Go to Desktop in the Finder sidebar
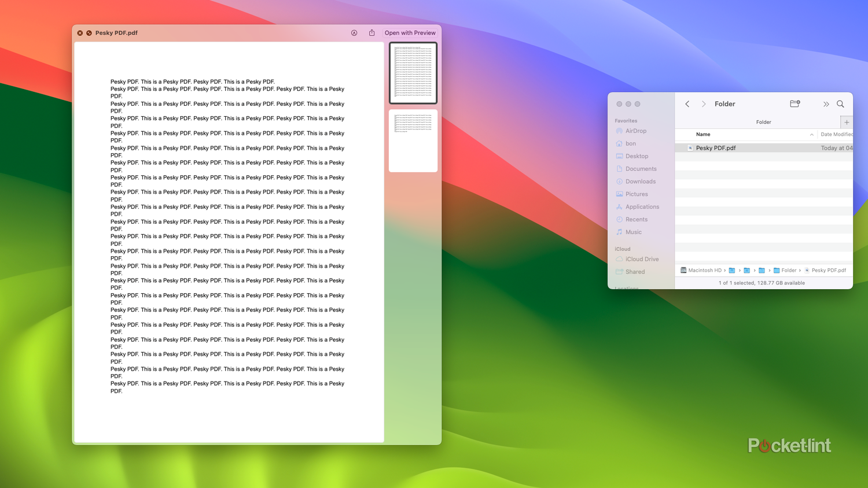This screenshot has width=868, height=488. 632,156
